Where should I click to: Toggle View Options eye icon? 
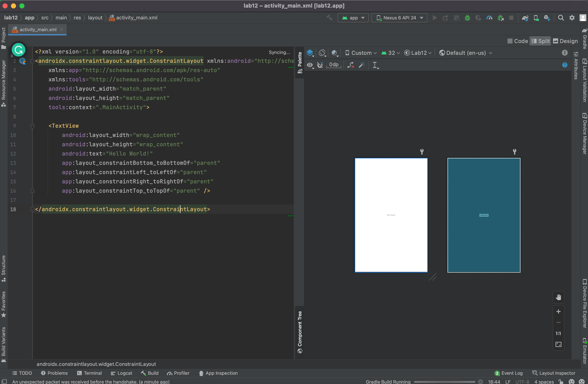point(310,65)
